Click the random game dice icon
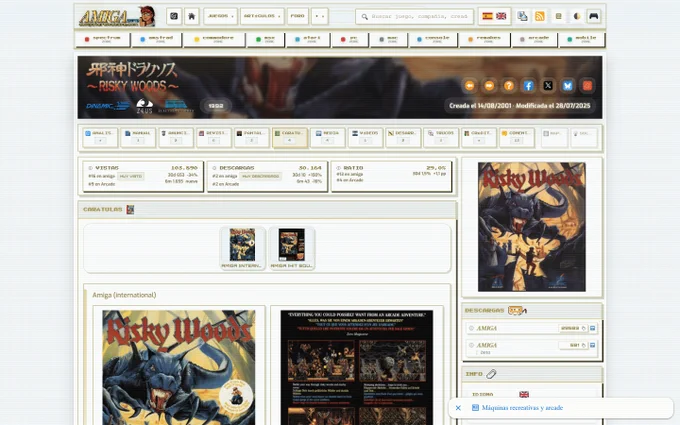Viewport: 680px width, 425px height. (174, 16)
